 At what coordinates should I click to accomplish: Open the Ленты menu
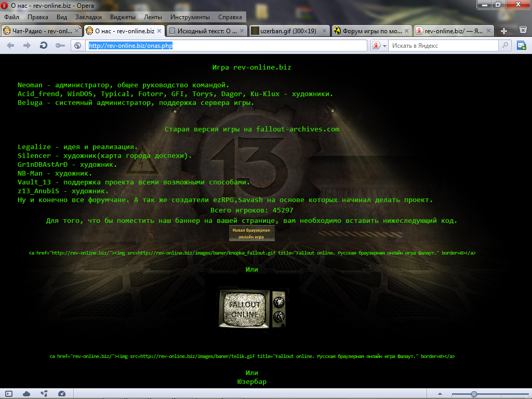tap(153, 17)
